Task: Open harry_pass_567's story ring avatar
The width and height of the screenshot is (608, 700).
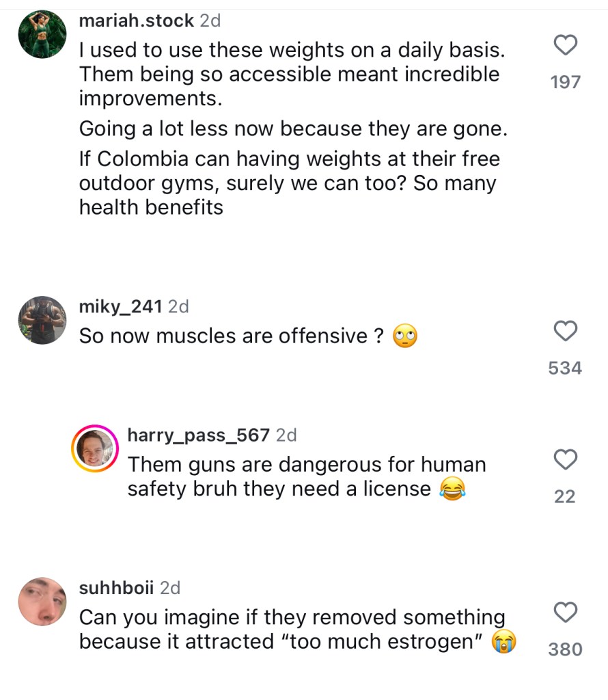Action: click(95, 448)
